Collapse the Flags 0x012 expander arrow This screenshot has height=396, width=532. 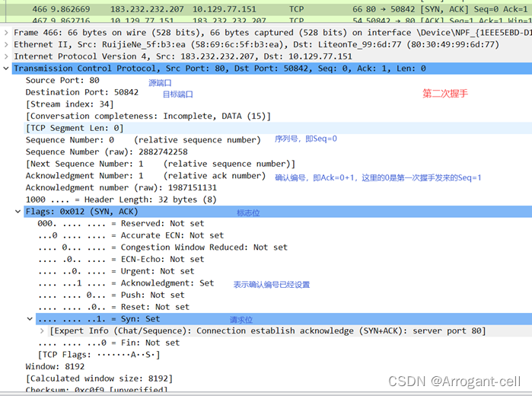pos(18,212)
